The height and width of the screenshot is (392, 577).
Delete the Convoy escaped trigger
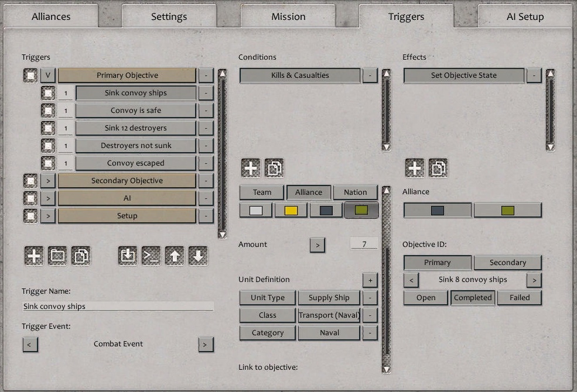pos(206,163)
